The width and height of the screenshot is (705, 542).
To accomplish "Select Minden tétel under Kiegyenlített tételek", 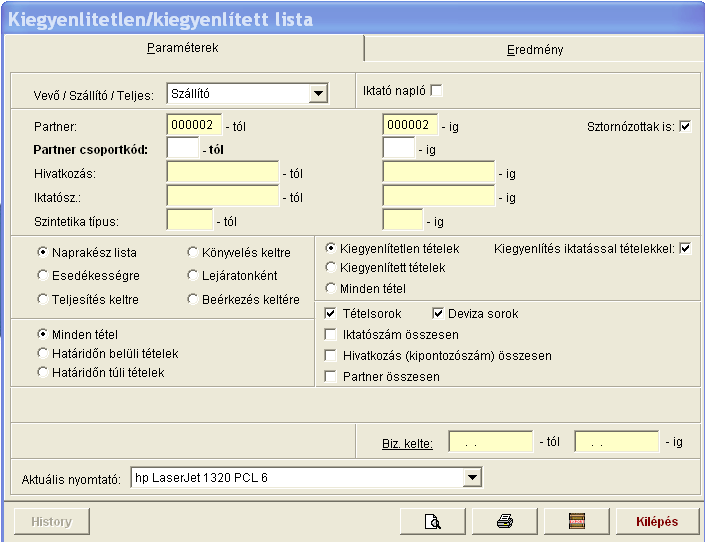I will [330, 288].
